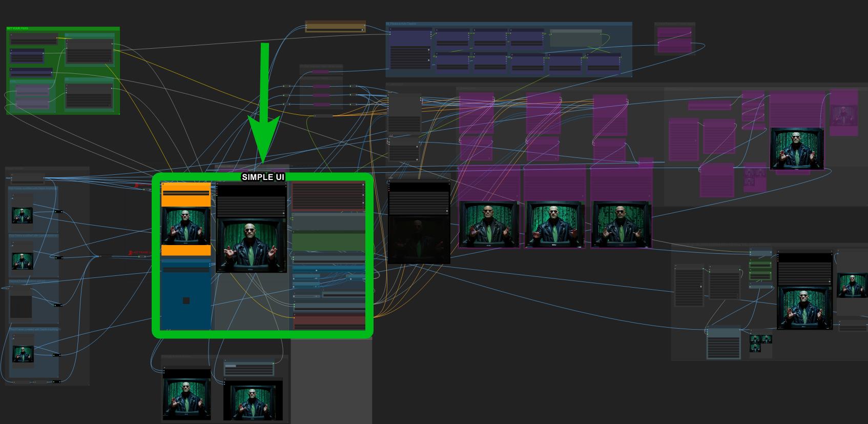The width and height of the screenshot is (868, 424).
Task: Click the leftmost of three purple-framed previews
Action: [x=489, y=224]
